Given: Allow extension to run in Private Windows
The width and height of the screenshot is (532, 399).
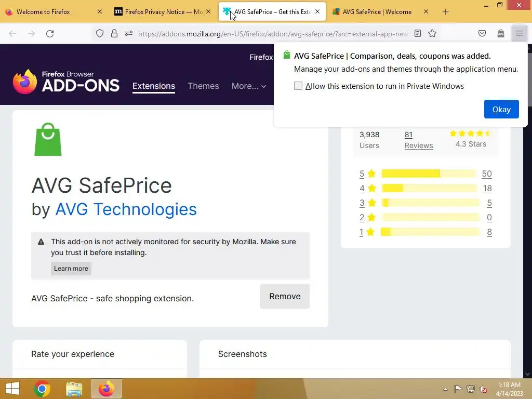Looking at the screenshot, I should [298, 86].
